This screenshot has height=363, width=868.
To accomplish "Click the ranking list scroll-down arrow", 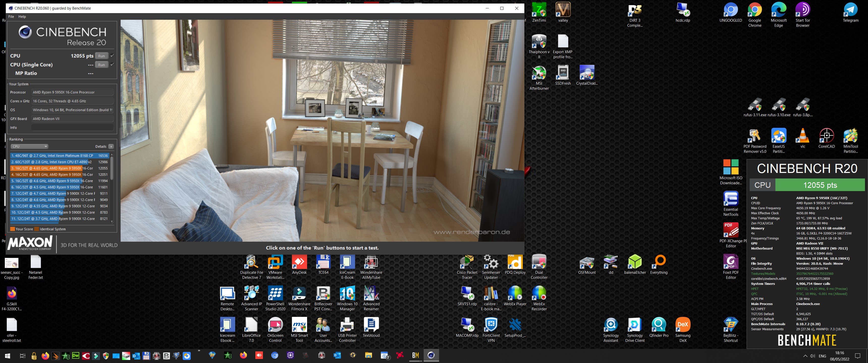I will pos(112,221).
